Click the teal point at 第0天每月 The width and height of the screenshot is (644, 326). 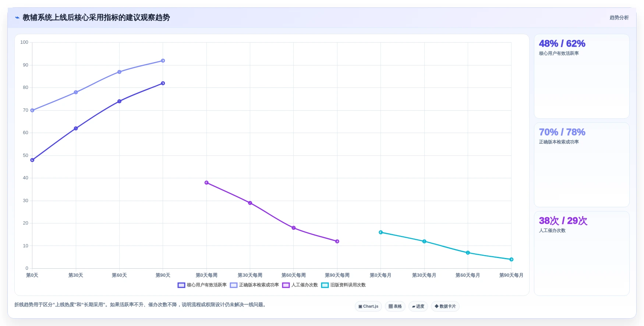click(x=381, y=232)
